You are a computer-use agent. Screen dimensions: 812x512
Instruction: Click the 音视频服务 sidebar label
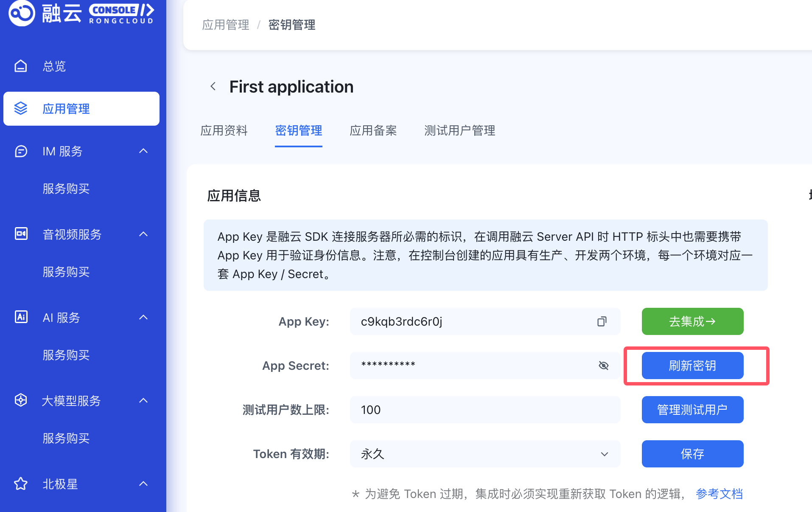pyautogui.click(x=72, y=234)
